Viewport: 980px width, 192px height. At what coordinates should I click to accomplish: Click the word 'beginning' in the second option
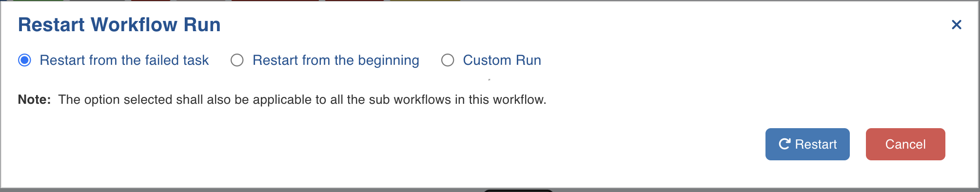coord(389,60)
